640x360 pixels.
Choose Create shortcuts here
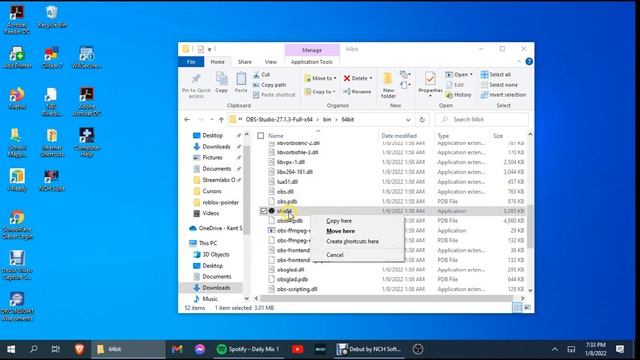(x=352, y=241)
